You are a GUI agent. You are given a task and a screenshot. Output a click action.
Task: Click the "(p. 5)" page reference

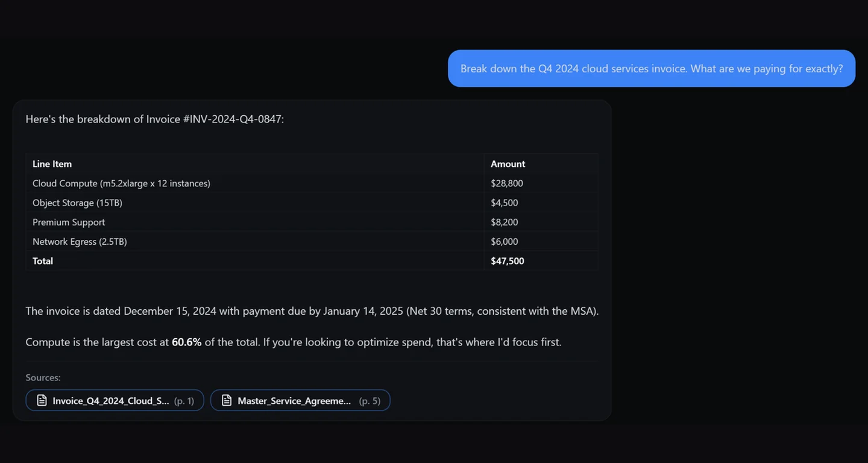(x=370, y=401)
